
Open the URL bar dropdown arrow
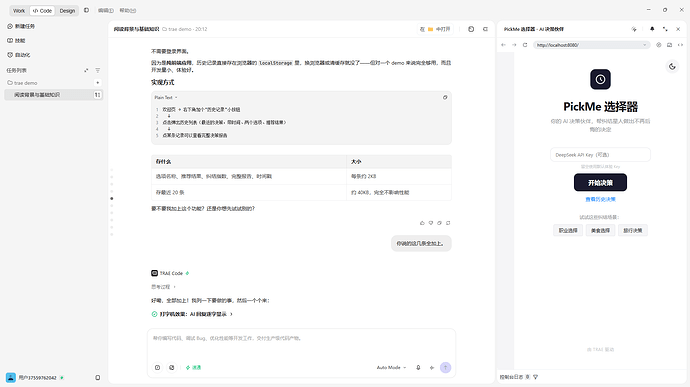pos(645,45)
